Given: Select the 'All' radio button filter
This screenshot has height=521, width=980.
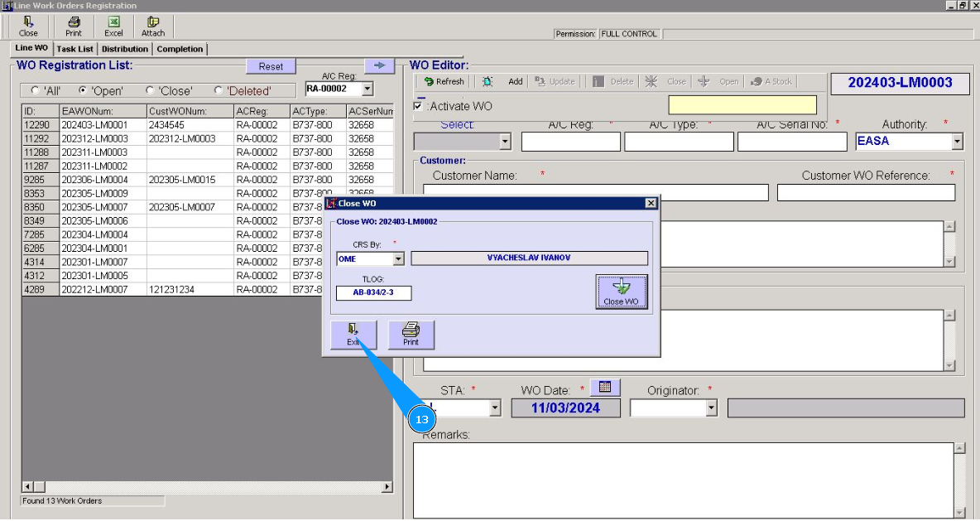Looking at the screenshot, I should pos(35,90).
